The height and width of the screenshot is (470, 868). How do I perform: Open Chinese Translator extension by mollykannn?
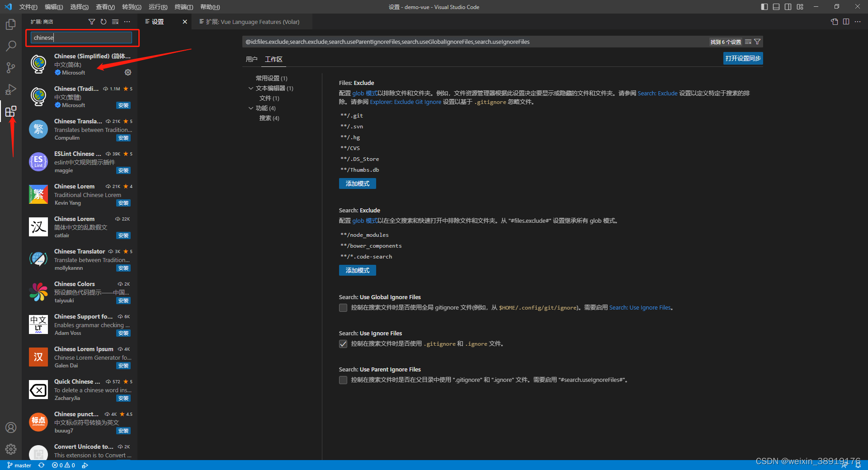tap(80, 259)
